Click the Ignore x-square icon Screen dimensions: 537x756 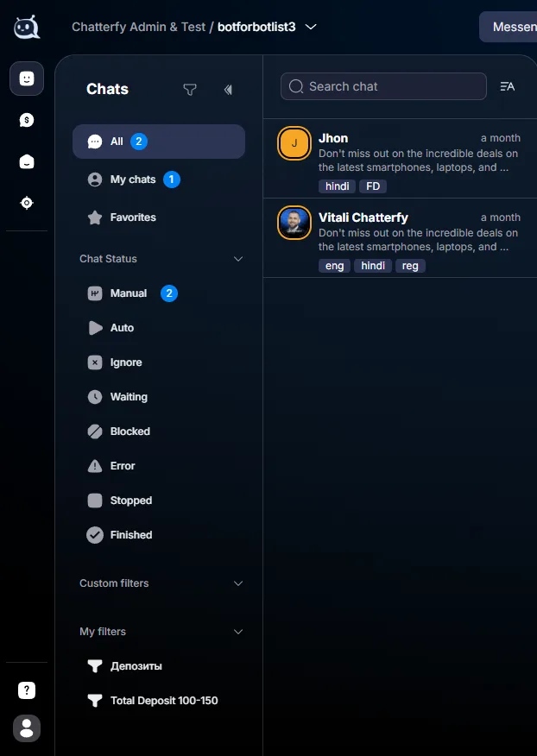point(95,362)
